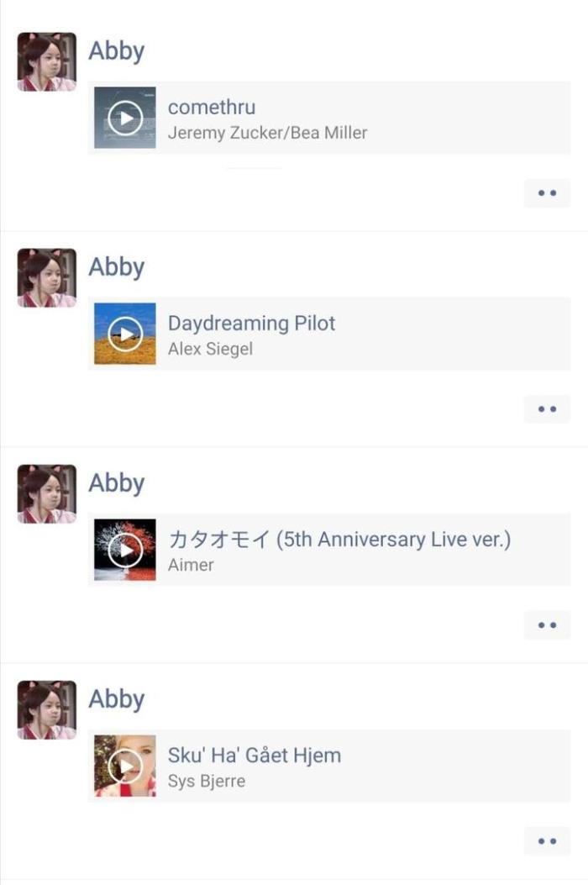Play Sku' Ha' Gået Hjem track
Viewport: 588px width, 885px height.
[x=124, y=766]
